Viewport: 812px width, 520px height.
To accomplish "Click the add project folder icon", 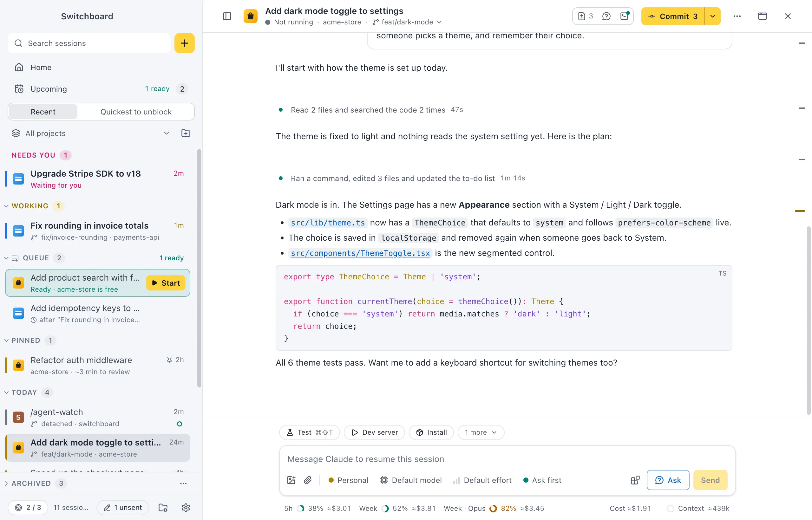I will [x=186, y=133].
